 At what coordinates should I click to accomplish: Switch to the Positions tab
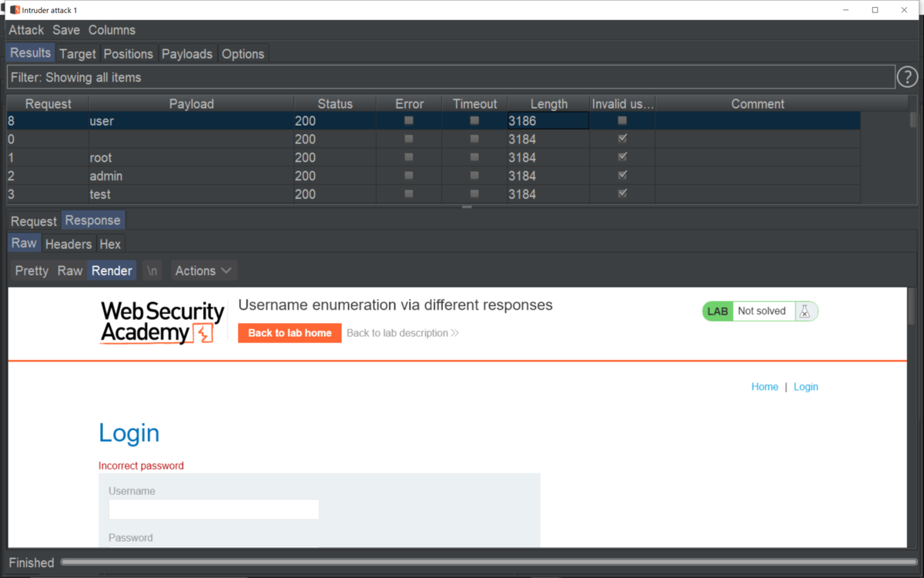pyautogui.click(x=128, y=54)
